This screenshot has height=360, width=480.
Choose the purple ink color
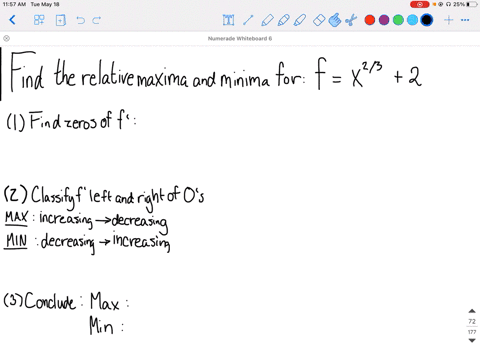click(x=384, y=20)
